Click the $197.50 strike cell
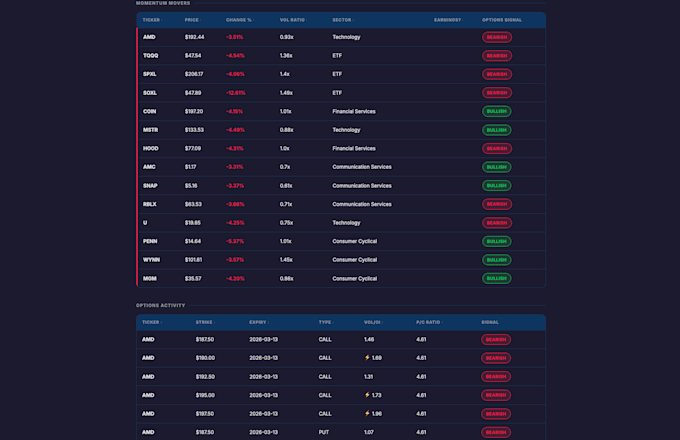This screenshot has height=440, width=680. coord(205,414)
